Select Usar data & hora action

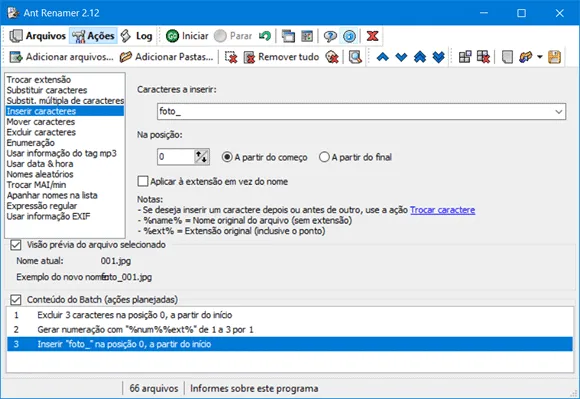tap(65, 163)
